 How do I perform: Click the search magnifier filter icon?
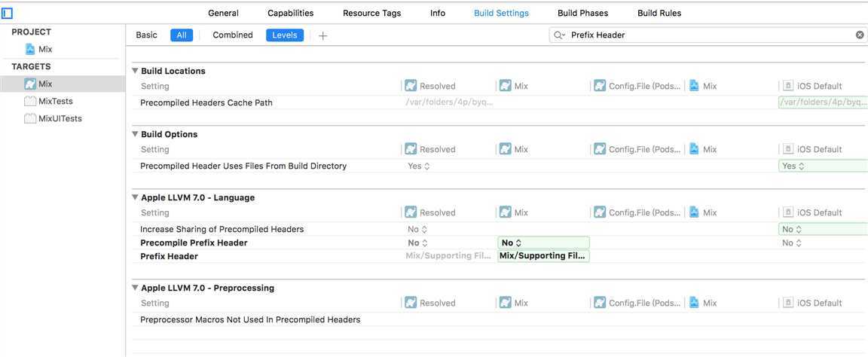coord(559,35)
